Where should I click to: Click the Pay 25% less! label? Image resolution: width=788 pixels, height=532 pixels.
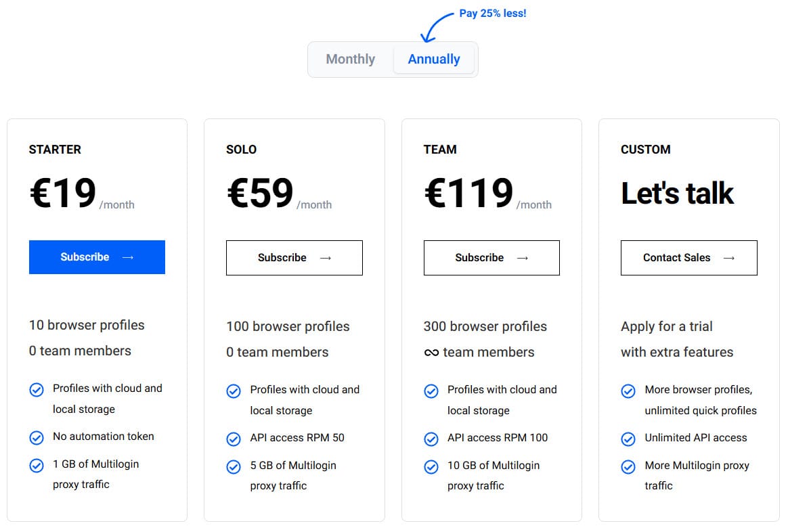tap(492, 14)
